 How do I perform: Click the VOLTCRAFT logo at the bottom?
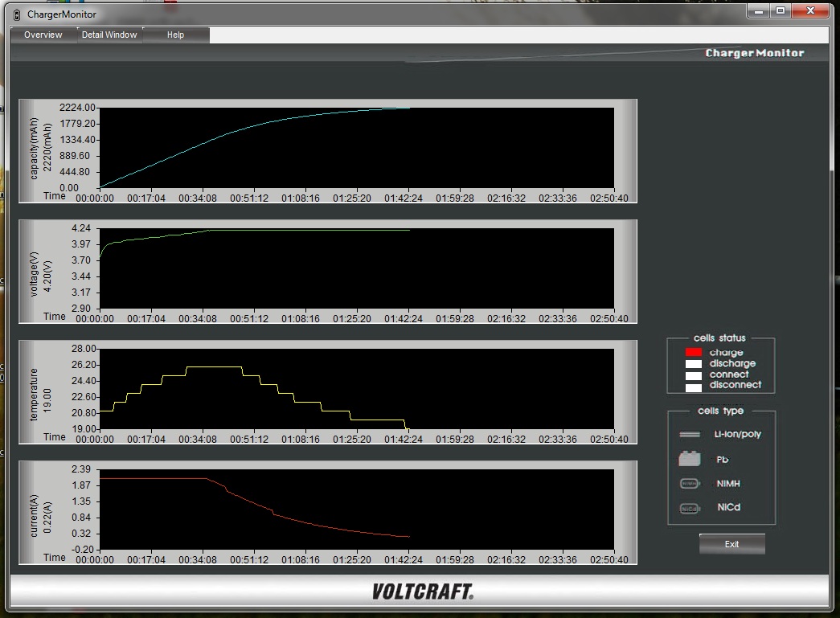tap(422, 592)
